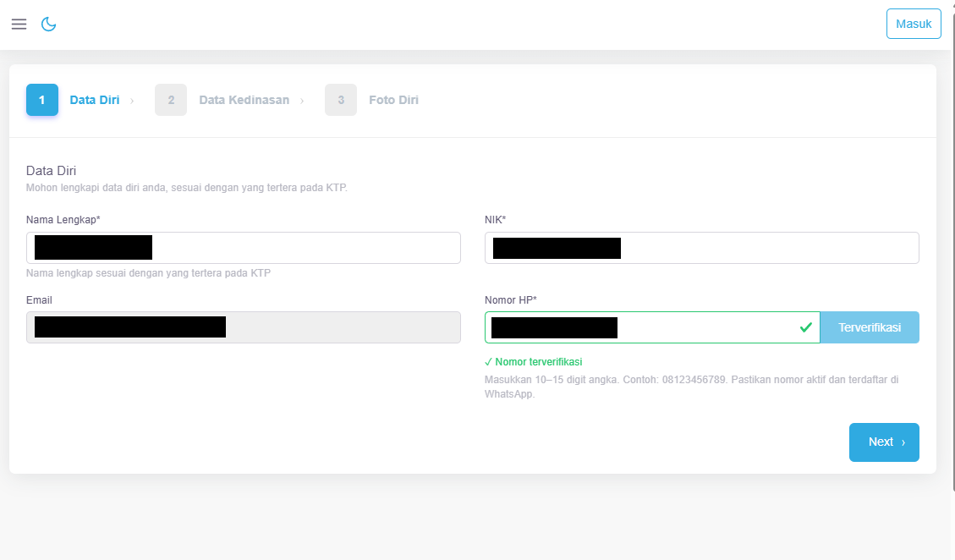
Task: Focus the Nama Lengkap input field
Action: (244, 248)
